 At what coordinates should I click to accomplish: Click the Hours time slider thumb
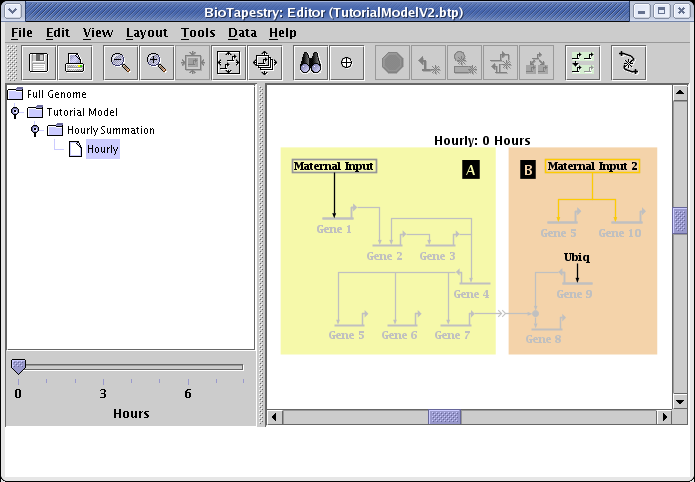[18, 367]
